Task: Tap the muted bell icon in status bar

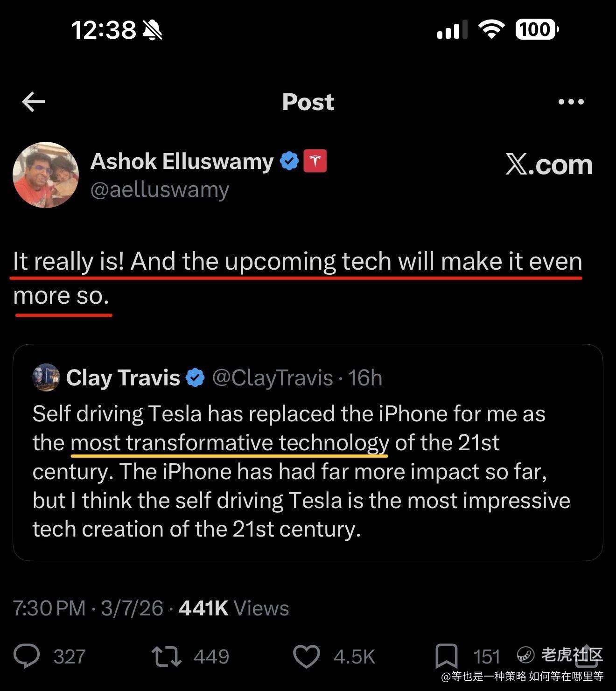Action: click(152, 30)
